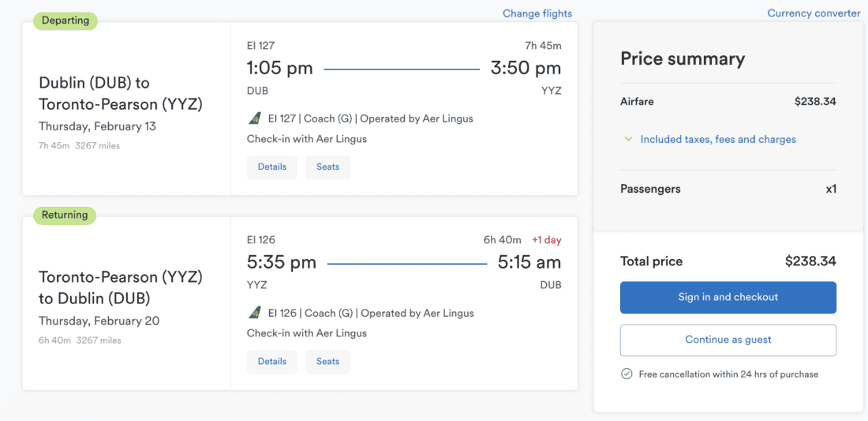Open Seats for the returning Toronto flight

[328, 362]
